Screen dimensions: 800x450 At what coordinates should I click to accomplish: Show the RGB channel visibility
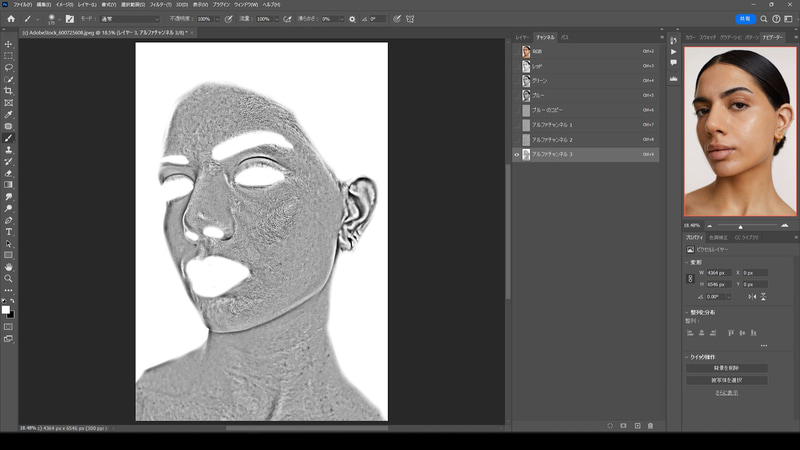coord(516,52)
